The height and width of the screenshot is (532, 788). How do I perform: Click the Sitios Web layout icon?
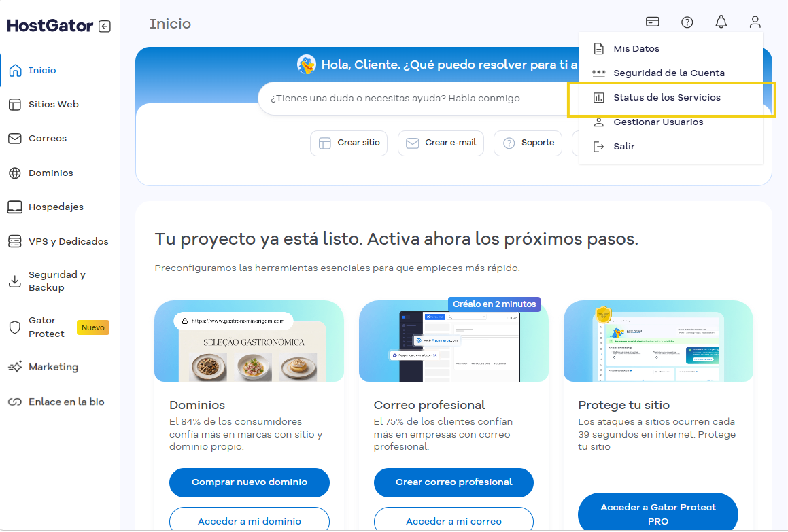(15, 105)
